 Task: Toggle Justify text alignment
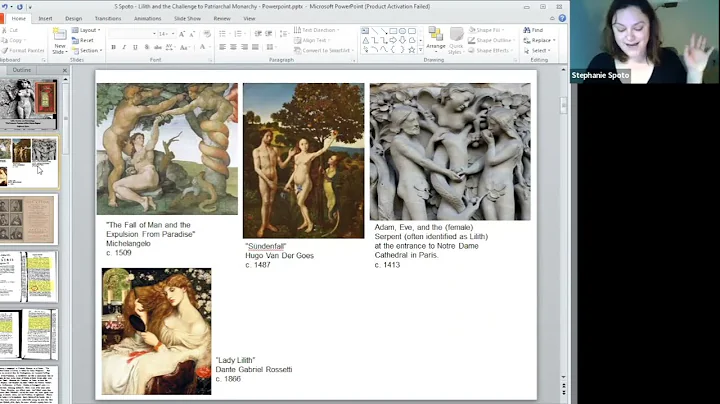[255, 47]
